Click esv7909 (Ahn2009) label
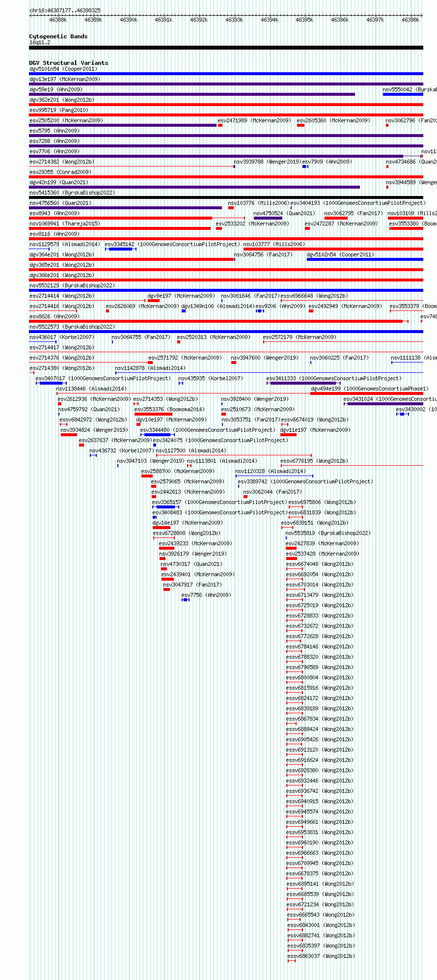The image size is (437, 980). click(327, 162)
